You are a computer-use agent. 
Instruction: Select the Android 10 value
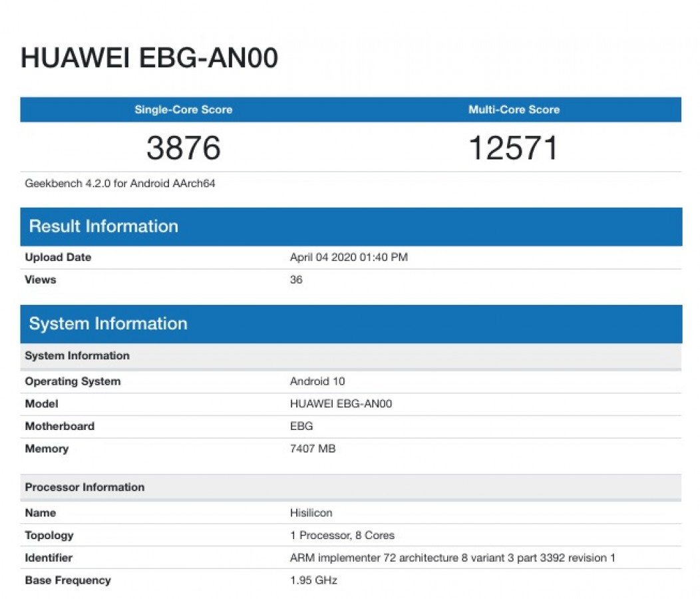[x=317, y=381]
